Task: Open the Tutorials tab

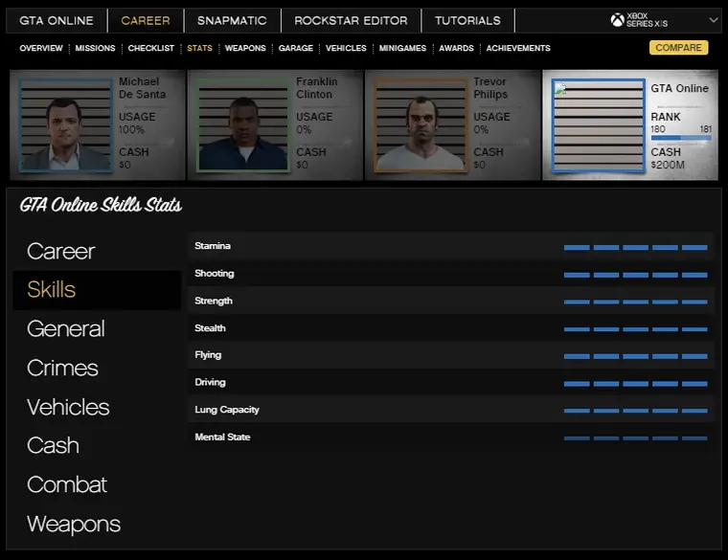Action: [x=467, y=20]
